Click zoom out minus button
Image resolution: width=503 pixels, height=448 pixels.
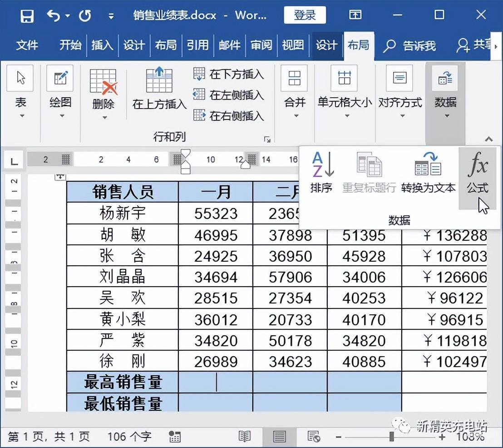coord(338,437)
